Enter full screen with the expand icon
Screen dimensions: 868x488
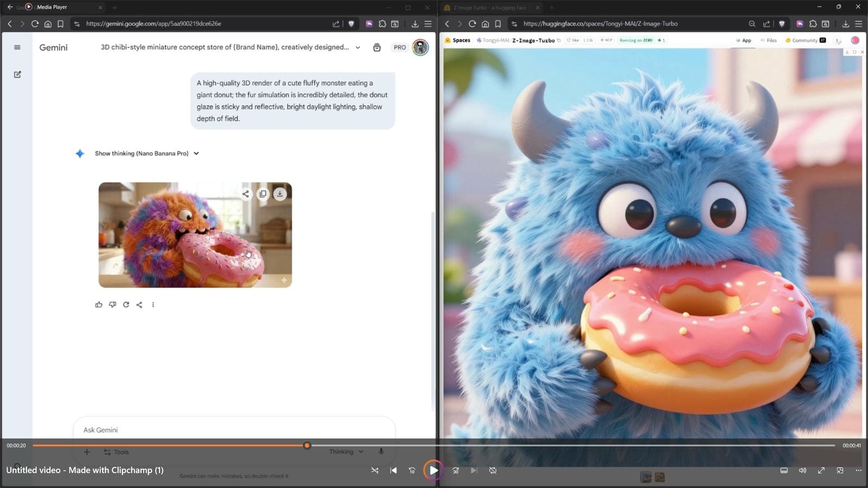821,470
